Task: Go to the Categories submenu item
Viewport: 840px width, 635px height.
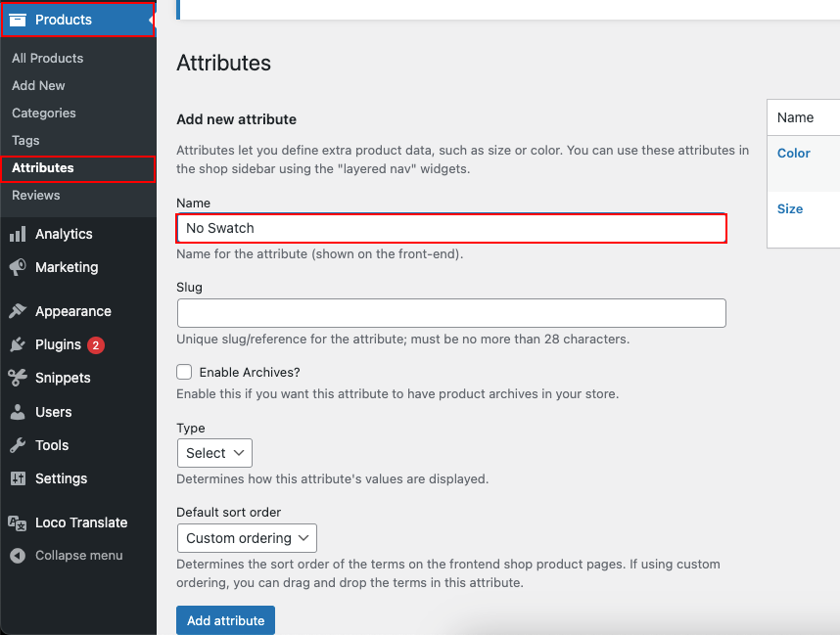Action: coord(44,113)
